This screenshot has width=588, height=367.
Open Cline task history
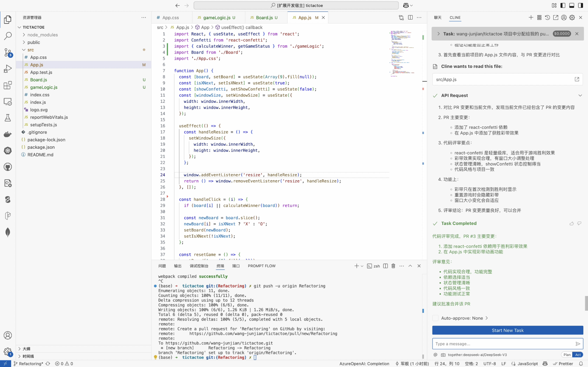[547, 18]
